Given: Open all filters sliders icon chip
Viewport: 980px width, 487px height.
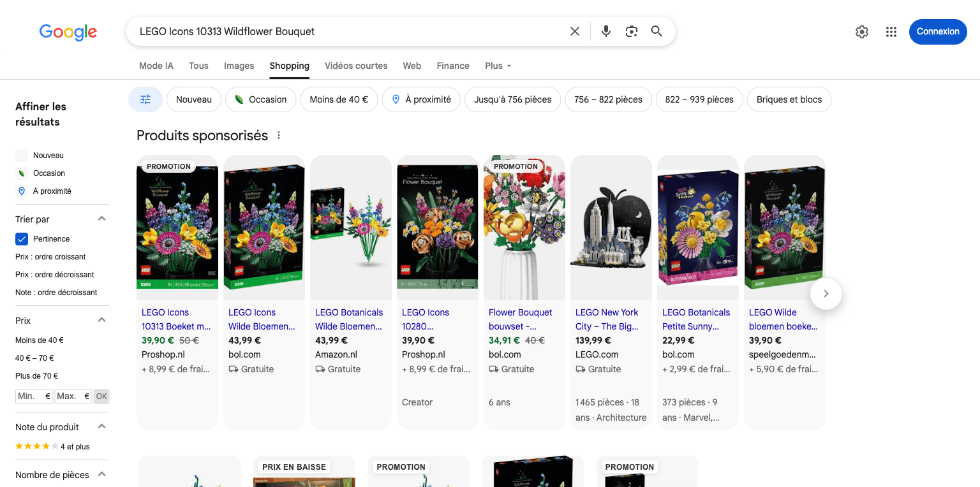Looking at the screenshot, I should 145,99.
